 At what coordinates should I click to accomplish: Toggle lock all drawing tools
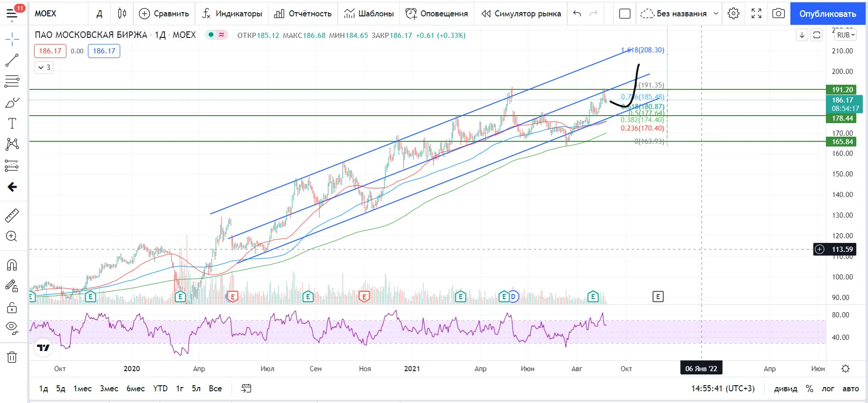(x=12, y=307)
